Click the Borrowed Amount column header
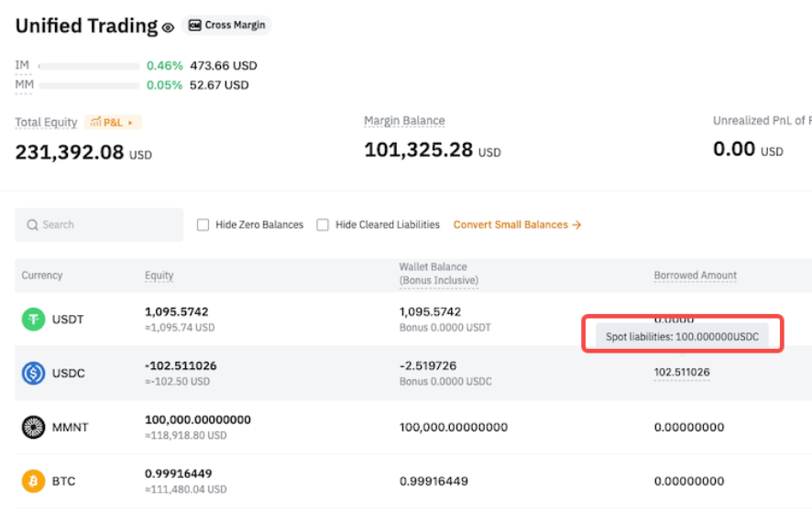The image size is (812, 522). [695, 276]
